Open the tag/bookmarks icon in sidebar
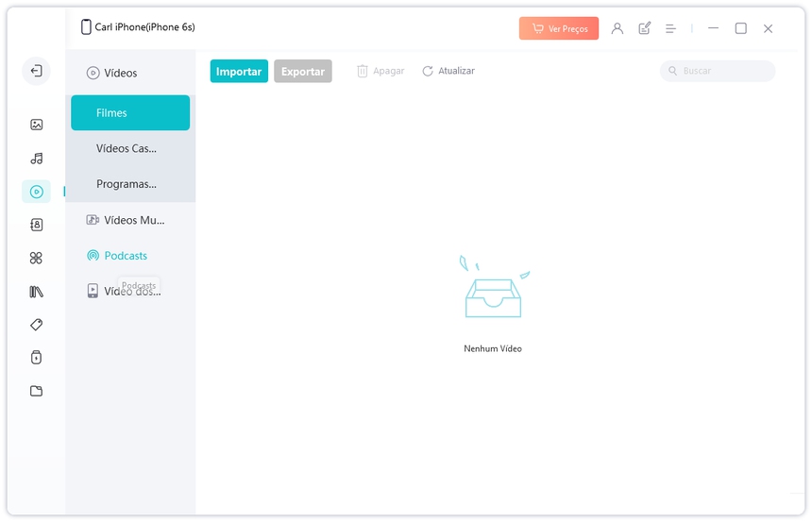The height and width of the screenshot is (522, 812). pyautogui.click(x=36, y=325)
